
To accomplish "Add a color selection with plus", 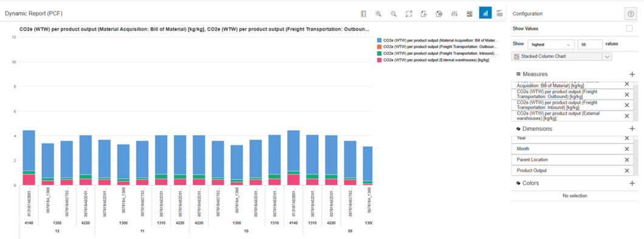I will (632, 183).
